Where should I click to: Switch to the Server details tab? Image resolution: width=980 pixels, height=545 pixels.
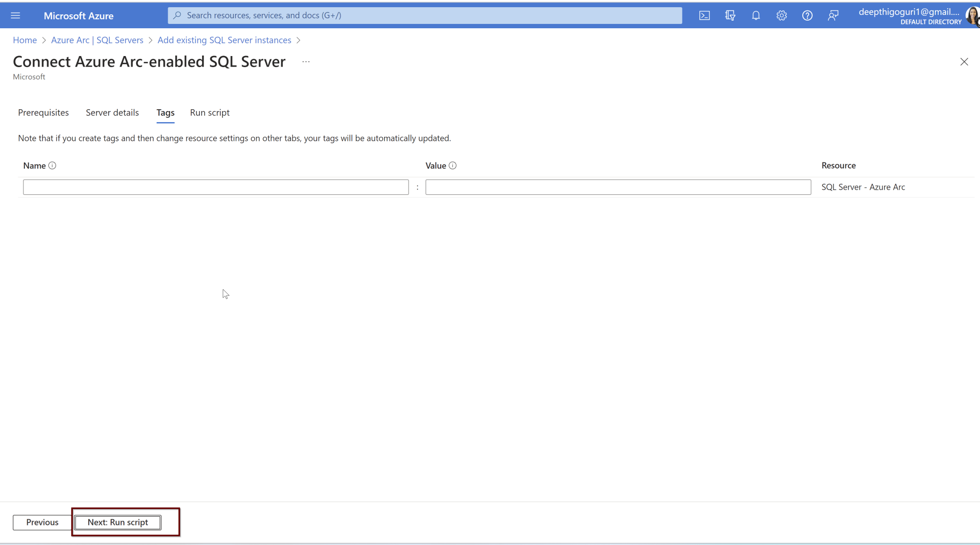pyautogui.click(x=112, y=113)
